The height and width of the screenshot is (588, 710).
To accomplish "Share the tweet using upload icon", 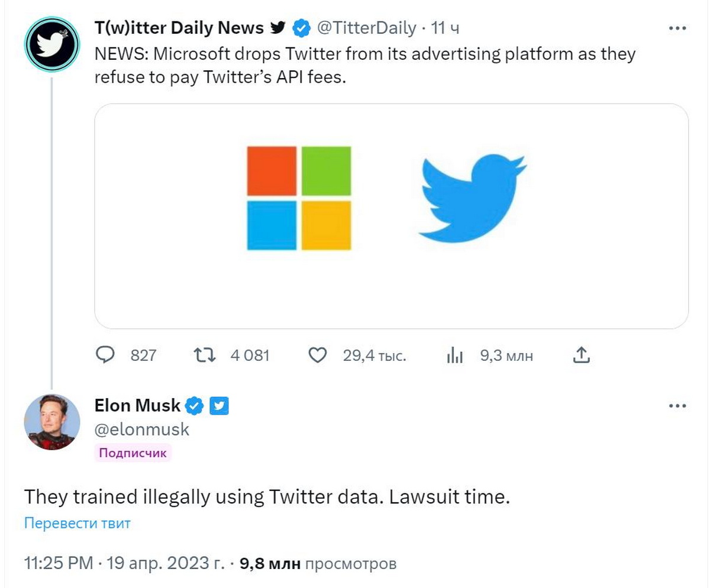I will 582,355.
